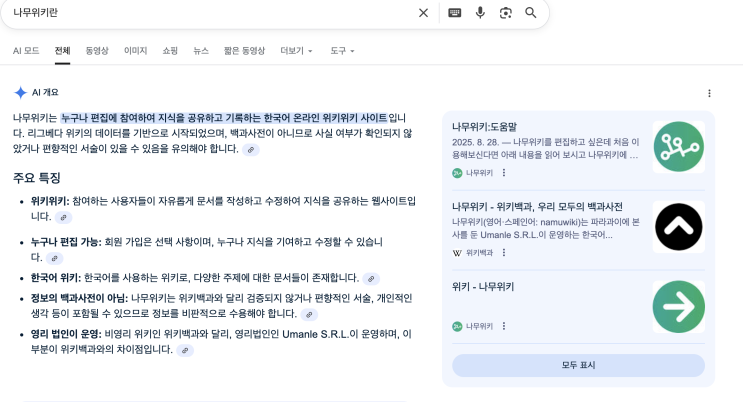The image size is (743, 402).
Task: Click the bold 정보의 백과사전이 아님: label
Action: [x=79, y=299]
